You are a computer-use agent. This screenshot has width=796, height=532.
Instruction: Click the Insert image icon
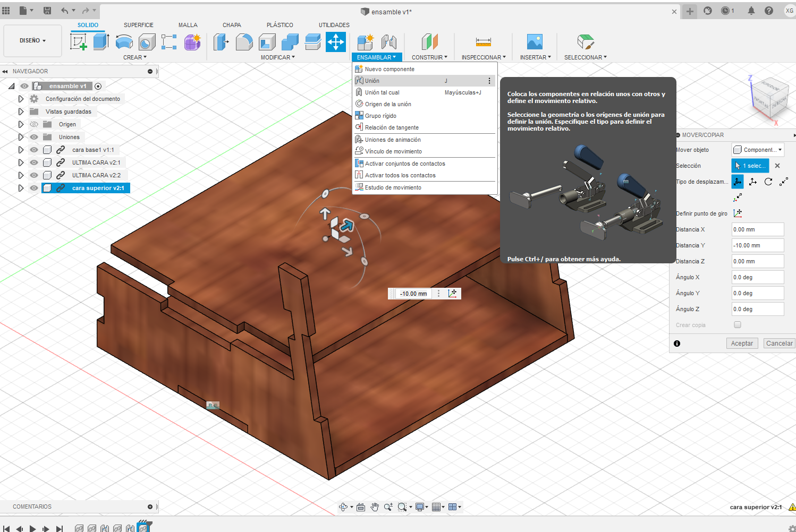point(535,42)
